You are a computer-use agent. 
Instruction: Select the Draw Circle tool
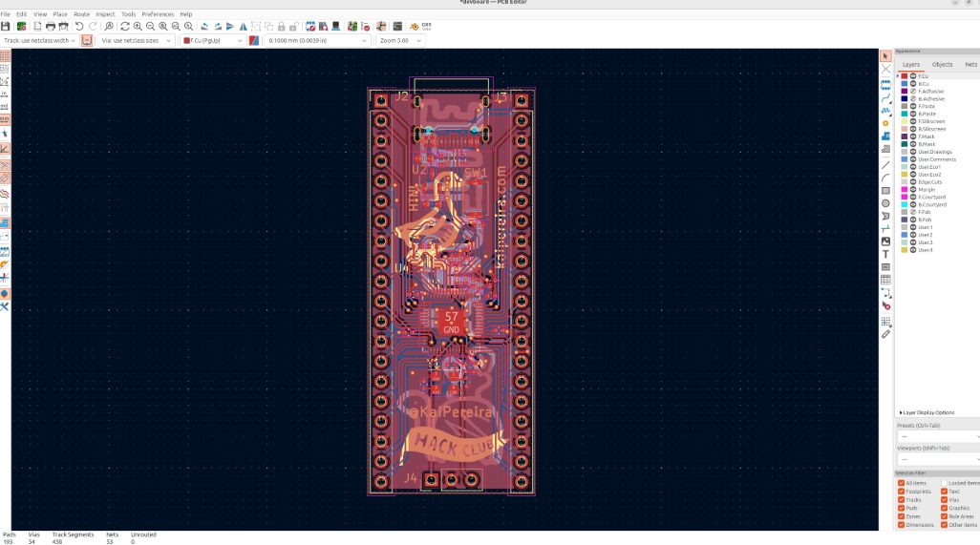[x=885, y=203]
